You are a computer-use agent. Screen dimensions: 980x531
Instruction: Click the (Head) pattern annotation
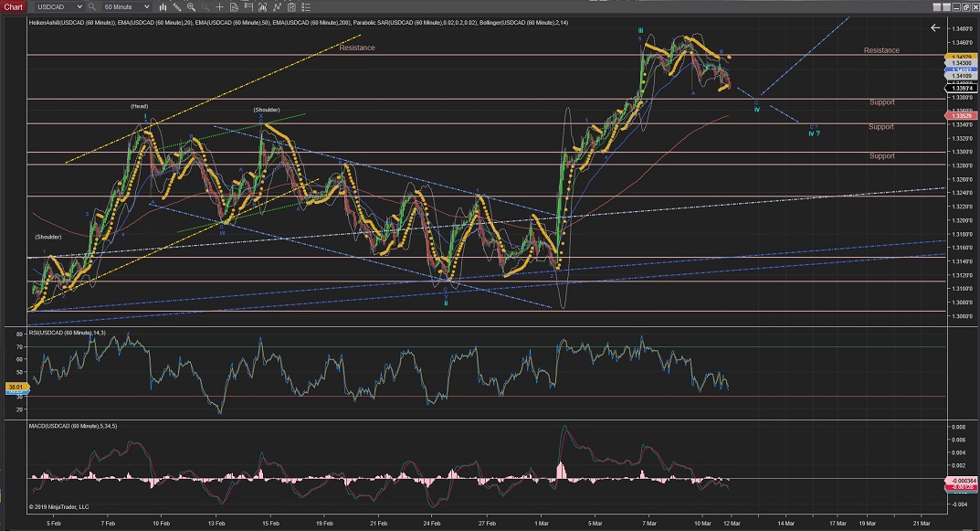pos(140,106)
